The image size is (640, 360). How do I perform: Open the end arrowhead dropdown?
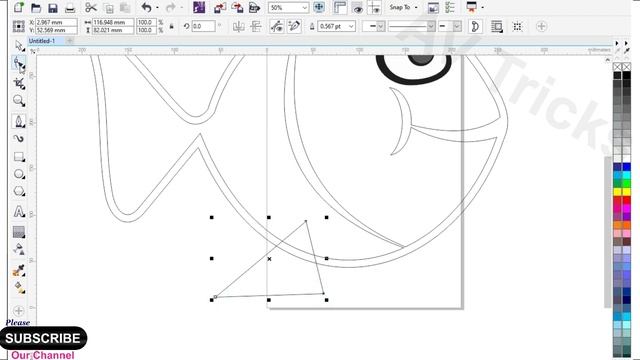tap(457, 27)
